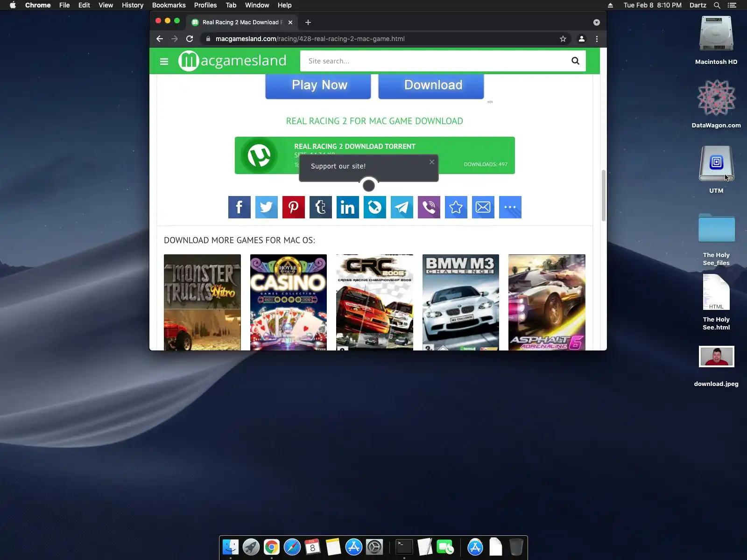Select UTM drive desktop icon
The height and width of the screenshot is (560, 747).
pyautogui.click(x=716, y=169)
